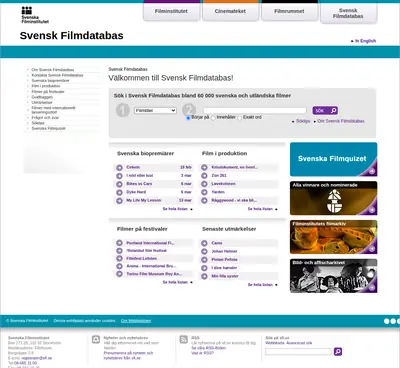400x368 pixels.
Task: Open the Filmrummet tab
Action: tap(289, 11)
